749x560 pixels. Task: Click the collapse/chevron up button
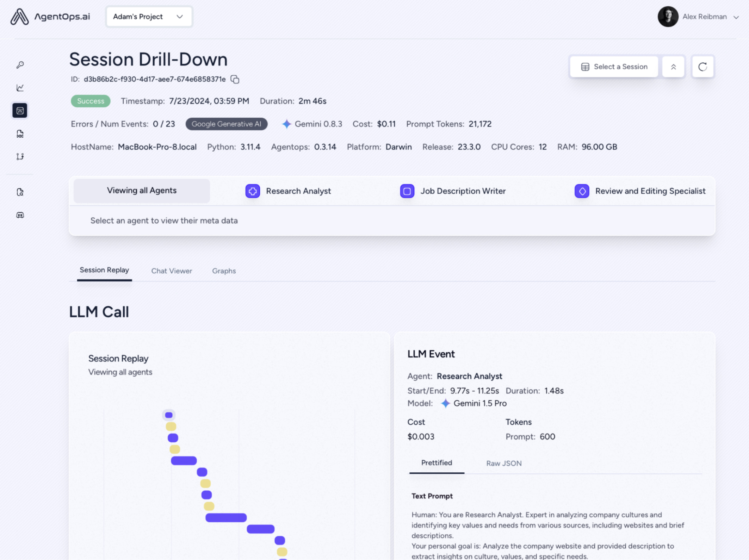[x=674, y=67]
